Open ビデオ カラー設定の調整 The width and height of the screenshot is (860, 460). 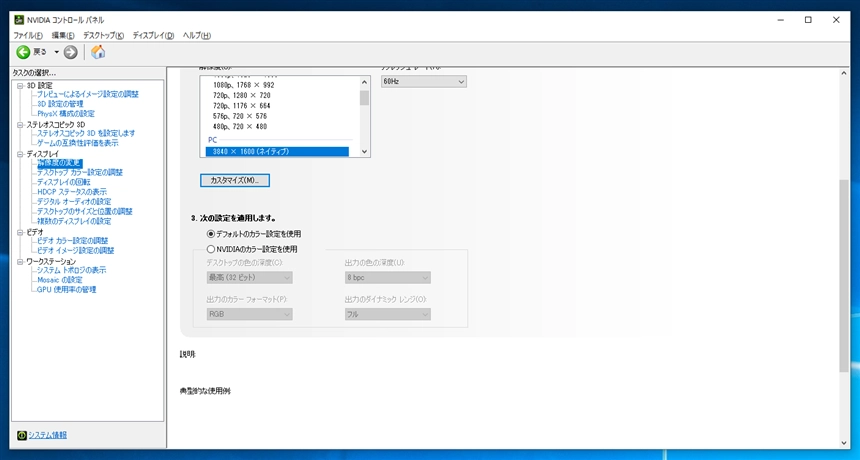[72, 241]
